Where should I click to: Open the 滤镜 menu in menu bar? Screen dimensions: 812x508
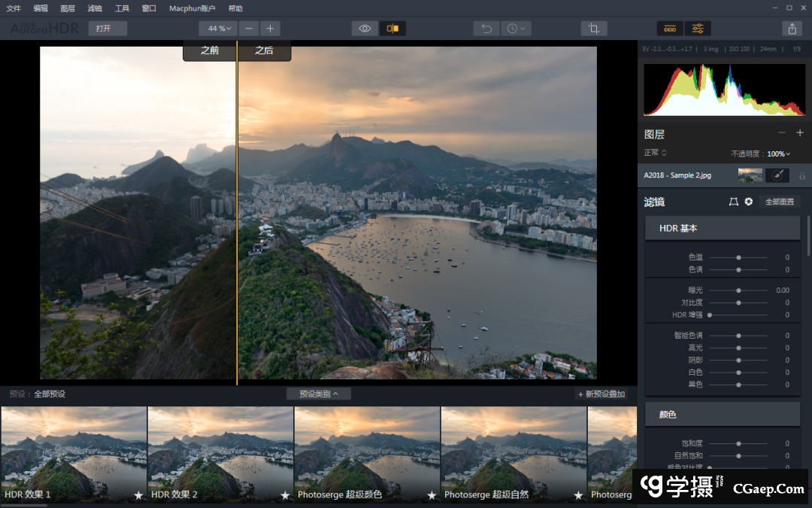click(x=95, y=8)
